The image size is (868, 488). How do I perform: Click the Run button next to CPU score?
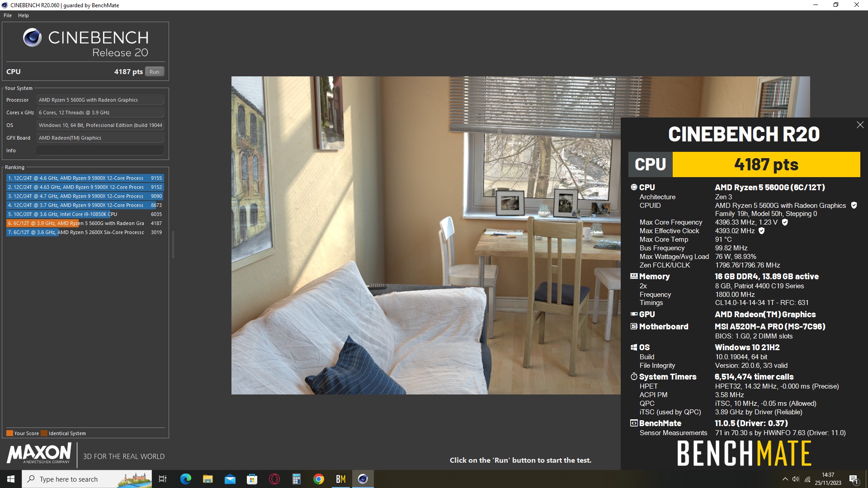(154, 72)
